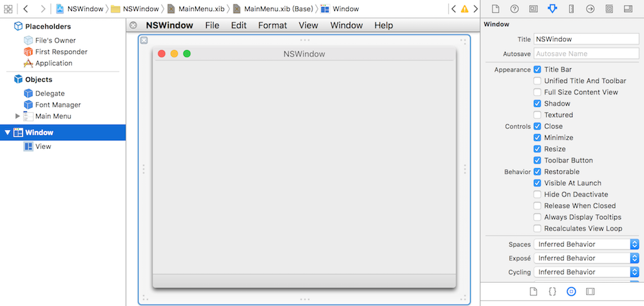644x306 pixels.
Task: Open the View menu in canvas
Action: pyautogui.click(x=308, y=26)
